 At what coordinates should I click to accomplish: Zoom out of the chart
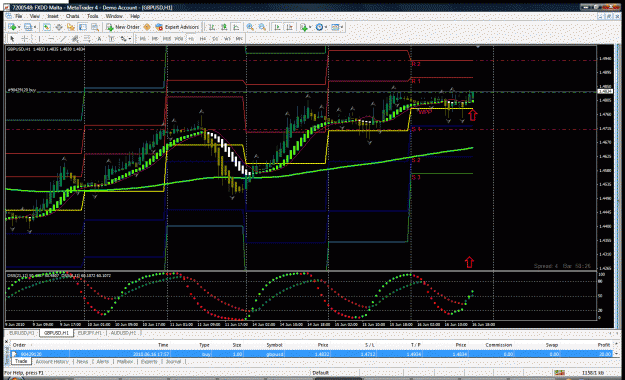point(262,27)
